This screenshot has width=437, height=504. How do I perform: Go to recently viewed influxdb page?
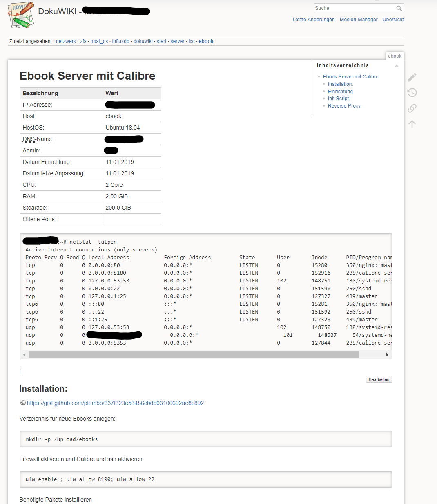pyautogui.click(x=121, y=41)
